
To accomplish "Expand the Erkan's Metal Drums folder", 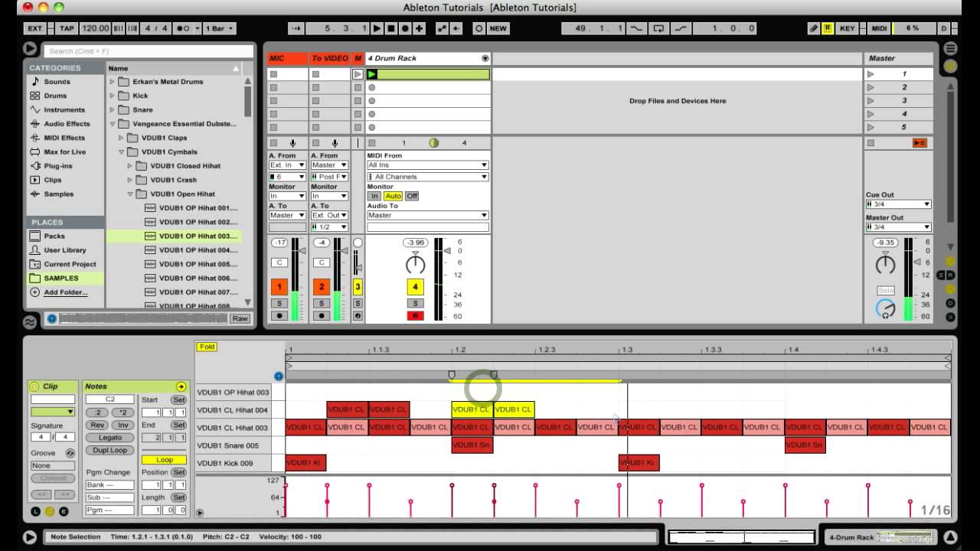I will [x=113, y=82].
